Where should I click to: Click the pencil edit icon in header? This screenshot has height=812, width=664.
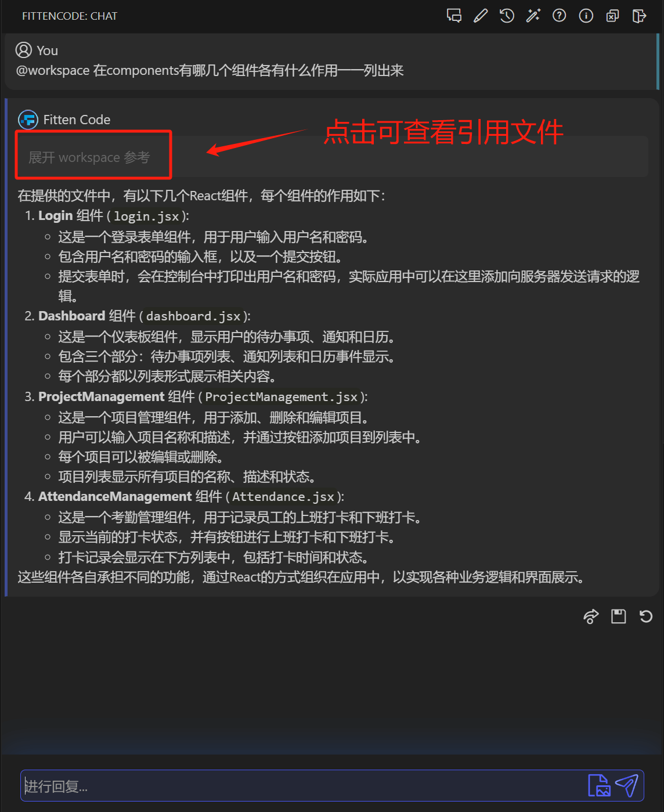coord(481,16)
